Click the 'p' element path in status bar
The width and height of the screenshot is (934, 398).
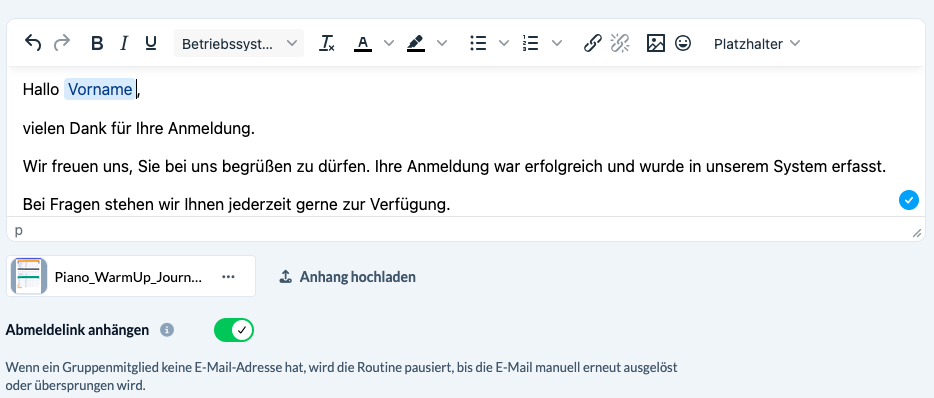pos(18,230)
